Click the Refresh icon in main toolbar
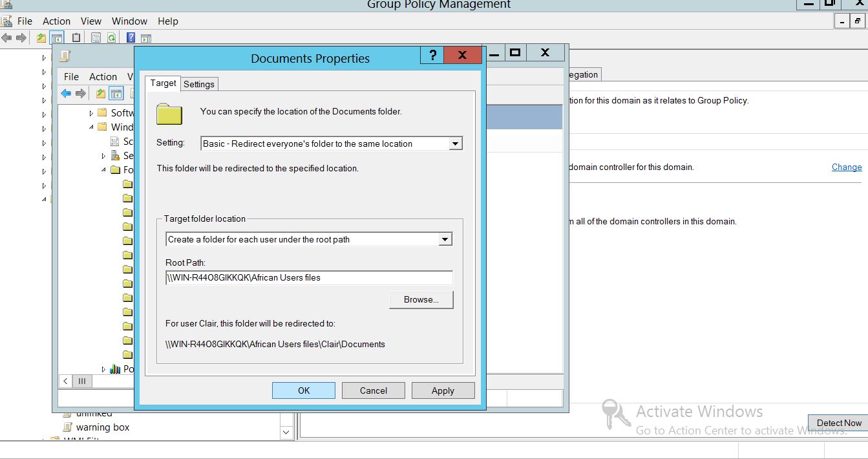The image size is (868, 459). tap(112, 38)
